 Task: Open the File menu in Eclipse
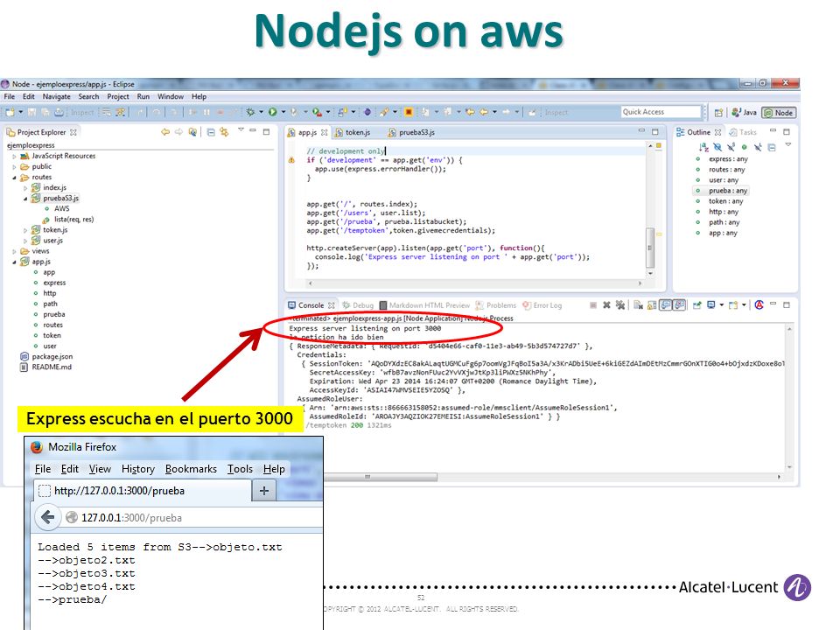coord(10,96)
